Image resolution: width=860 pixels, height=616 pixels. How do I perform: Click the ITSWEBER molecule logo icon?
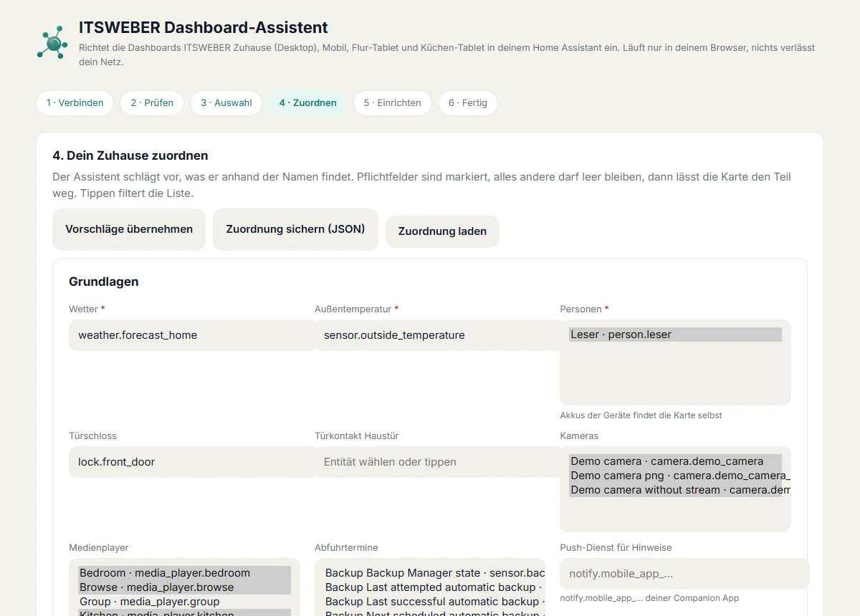pos(52,43)
